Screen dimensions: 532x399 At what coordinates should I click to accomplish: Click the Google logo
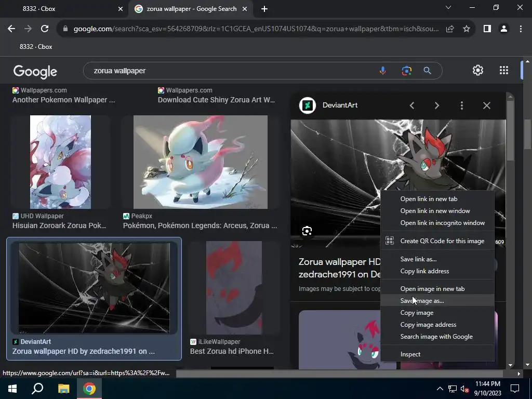pos(35,71)
